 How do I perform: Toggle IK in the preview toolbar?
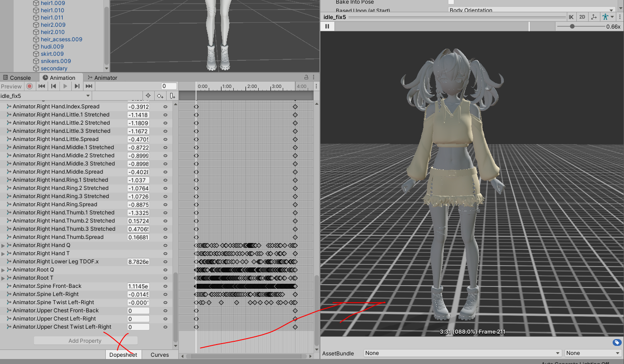571,17
